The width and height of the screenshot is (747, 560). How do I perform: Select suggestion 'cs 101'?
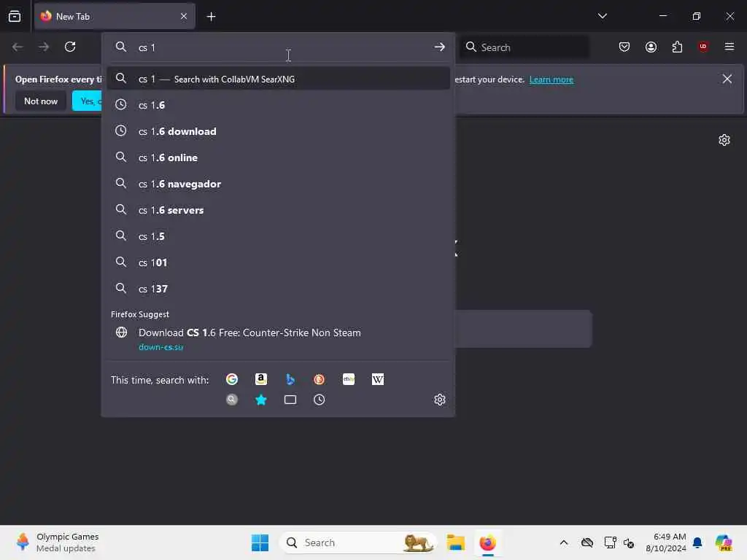pyautogui.click(x=278, y=262)
